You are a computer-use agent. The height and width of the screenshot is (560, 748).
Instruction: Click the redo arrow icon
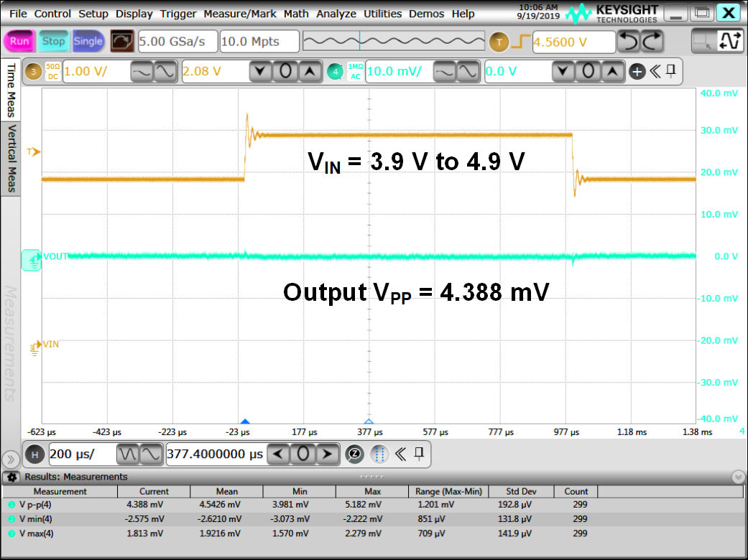tap(652, 42)
